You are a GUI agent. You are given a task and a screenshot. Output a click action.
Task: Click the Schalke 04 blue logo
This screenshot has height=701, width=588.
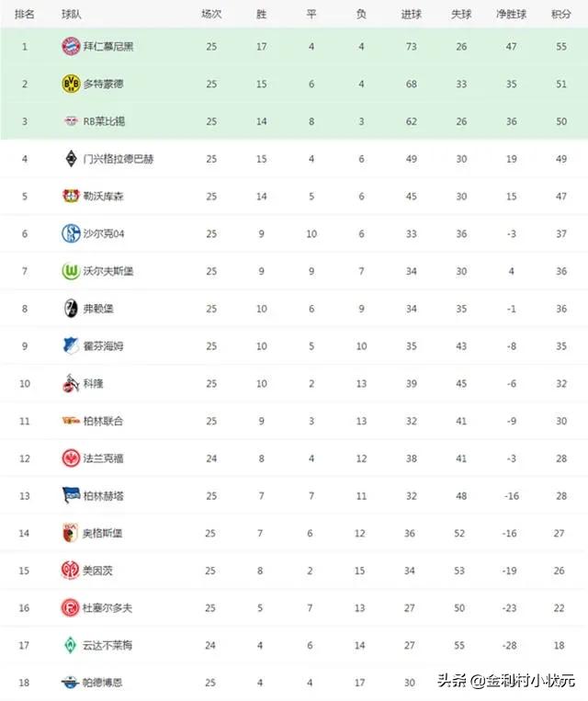[x=71, y=233]
